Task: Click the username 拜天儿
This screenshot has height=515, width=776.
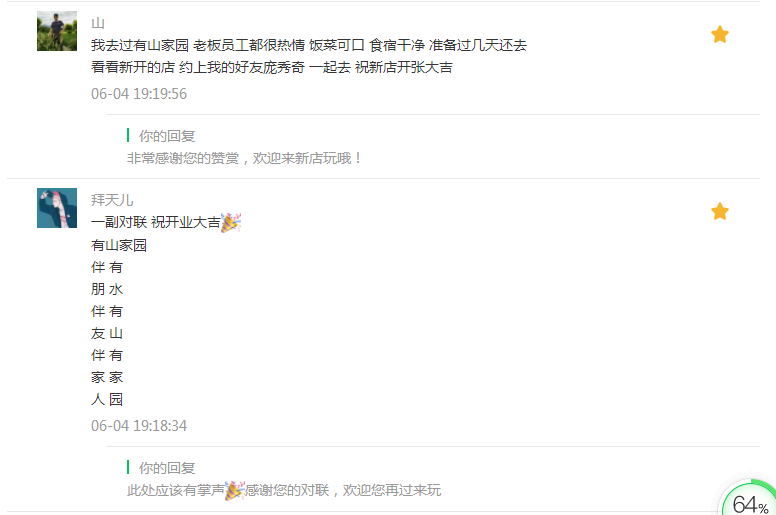Action: coord(112,200)
